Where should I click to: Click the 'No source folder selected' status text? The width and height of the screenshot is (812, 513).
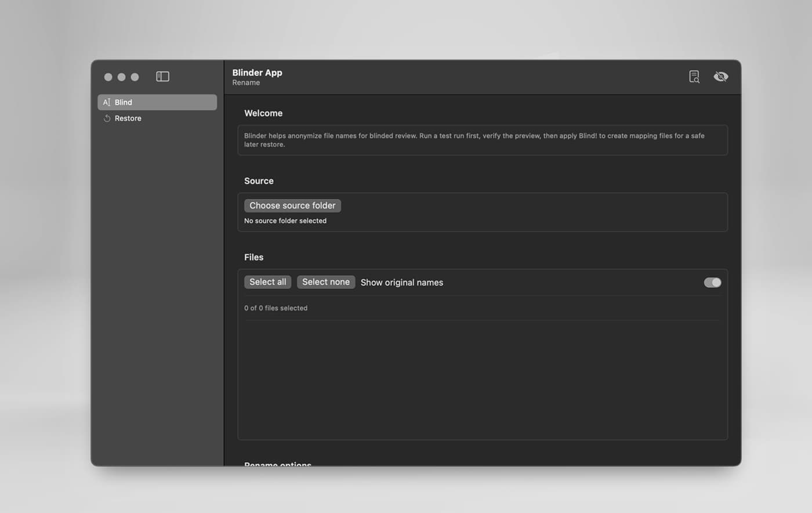point(285,221)
